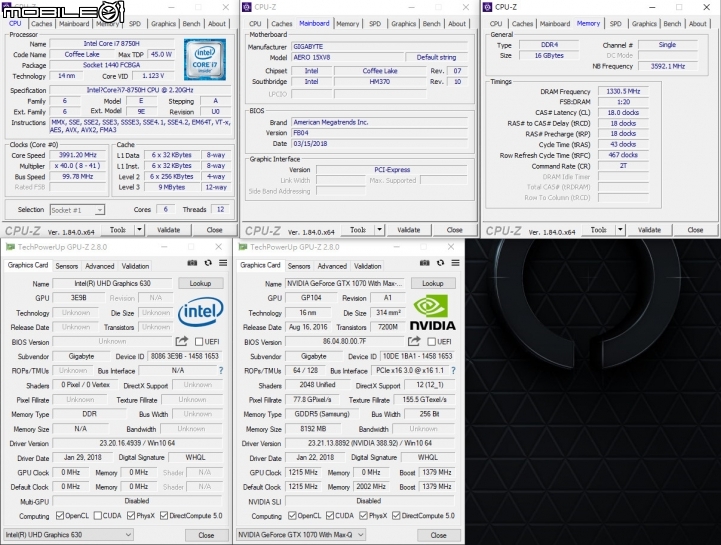Click the Intel Core i7 badge in CPU-Z
This screenshot has width=721, height=545.
(205, 60)
